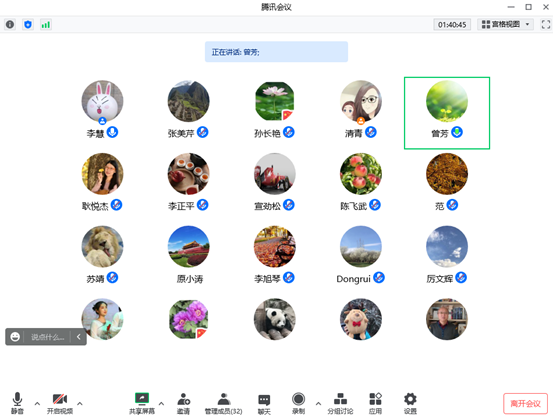Enter full screen mode icon
Viewport: 553px width, 417px height.
(546, 24)
